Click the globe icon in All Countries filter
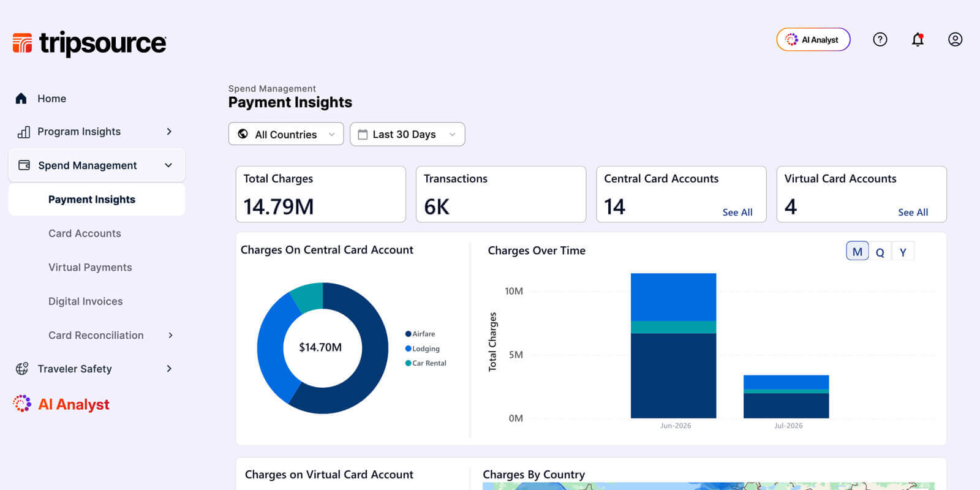Image resolution: width=980 pixels, height=490 pixels. pos(243,134)
